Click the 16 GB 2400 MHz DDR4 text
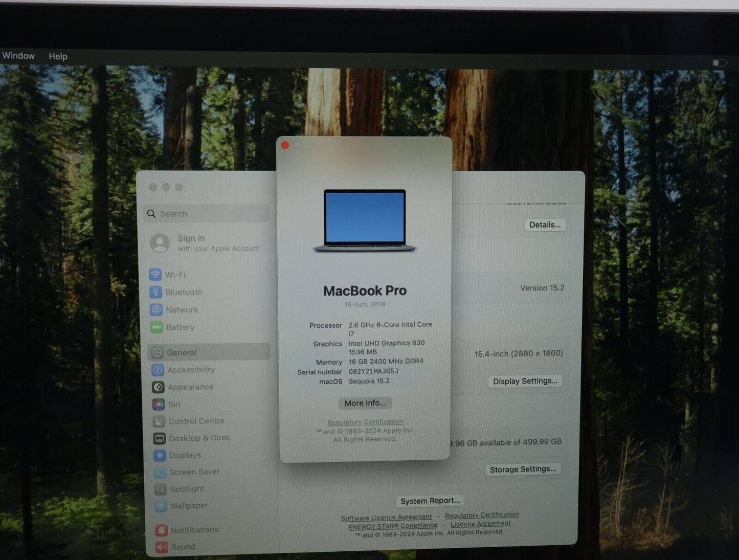The width and height of the screenshot is (739, 560). click(x=386, y=361)
